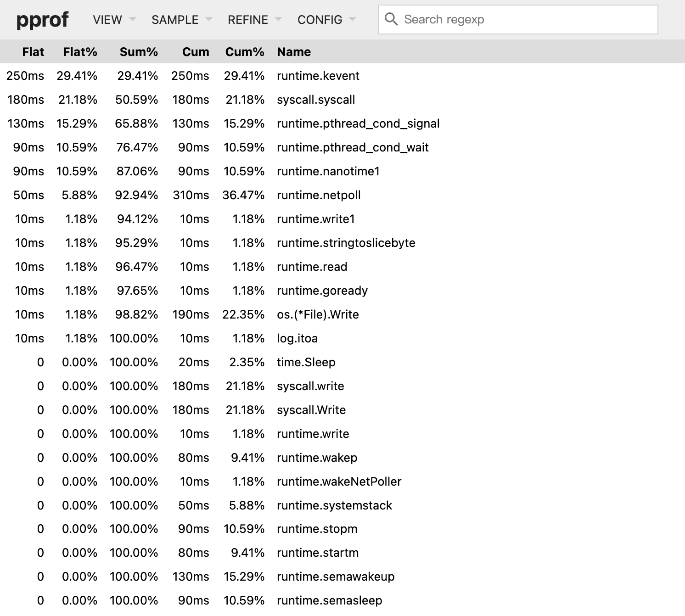
Task: Click the time.Sleep function name
Action: [x=306, y=362]
